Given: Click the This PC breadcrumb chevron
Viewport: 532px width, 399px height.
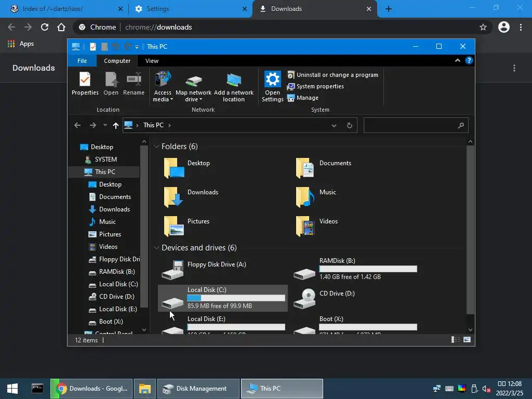Looking at the screenshot, I should tap(169, 125).
